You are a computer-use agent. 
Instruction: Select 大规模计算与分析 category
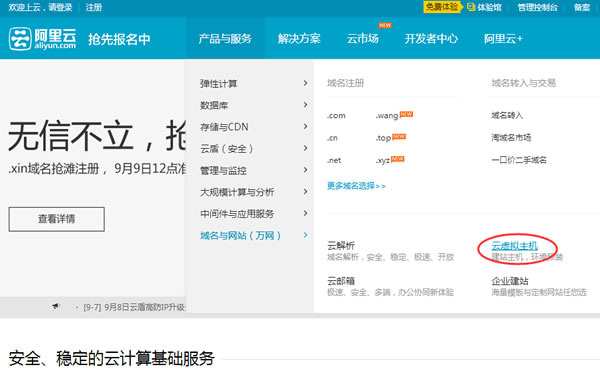point(237,192)
